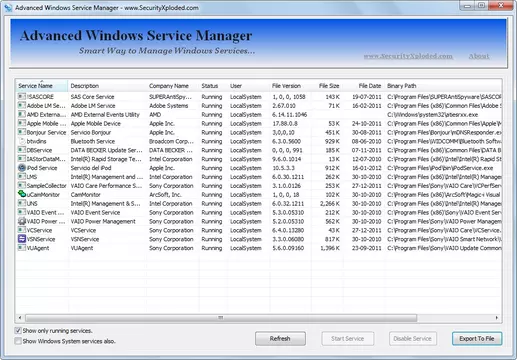
Task: Sort by Binary Path column header
Action: [x=443, y=86]
